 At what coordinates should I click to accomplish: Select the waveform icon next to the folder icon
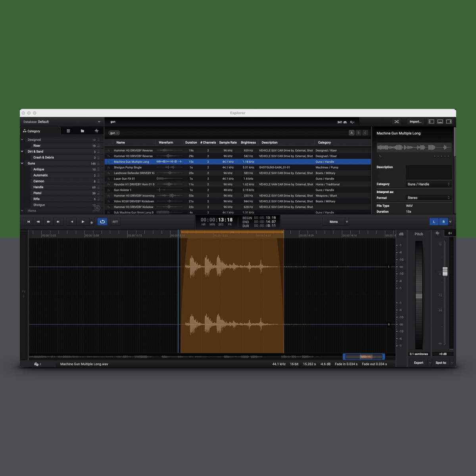tap(96, 131)
